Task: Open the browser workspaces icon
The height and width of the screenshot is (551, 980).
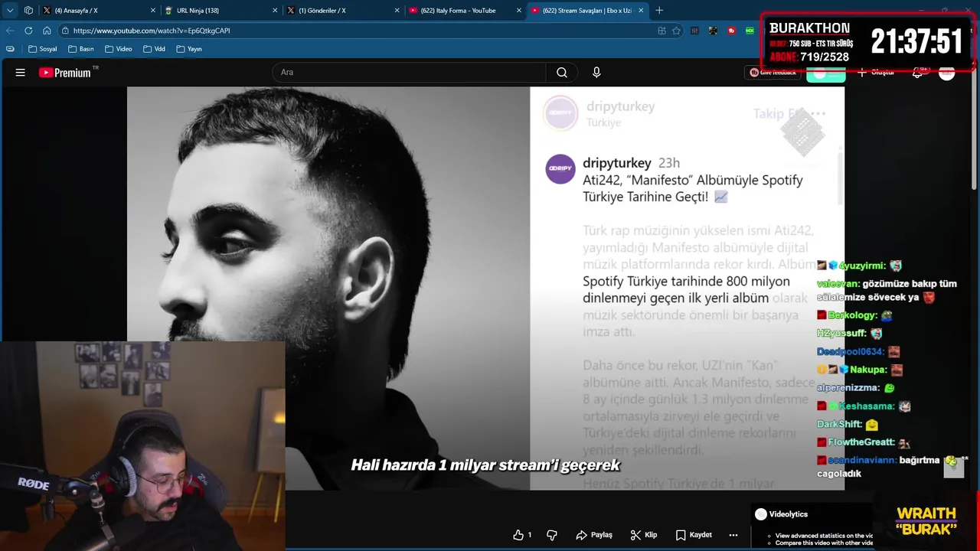Action: pos(28,10)
